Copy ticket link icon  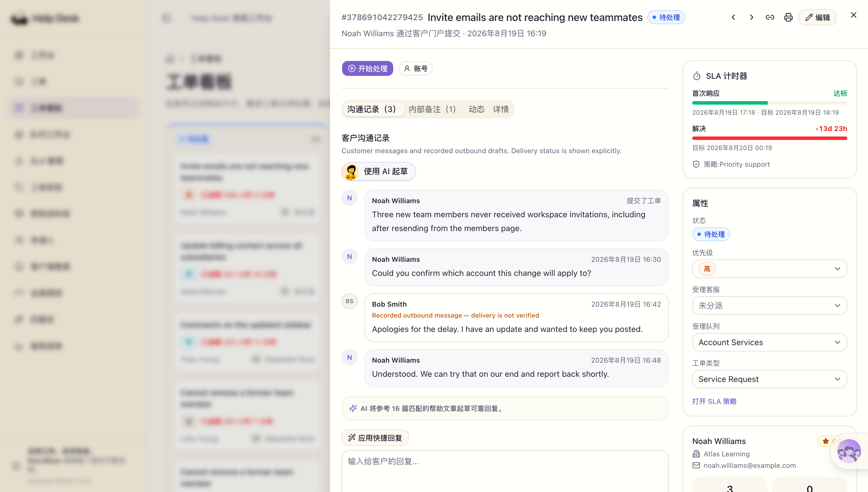click(770, 17)
